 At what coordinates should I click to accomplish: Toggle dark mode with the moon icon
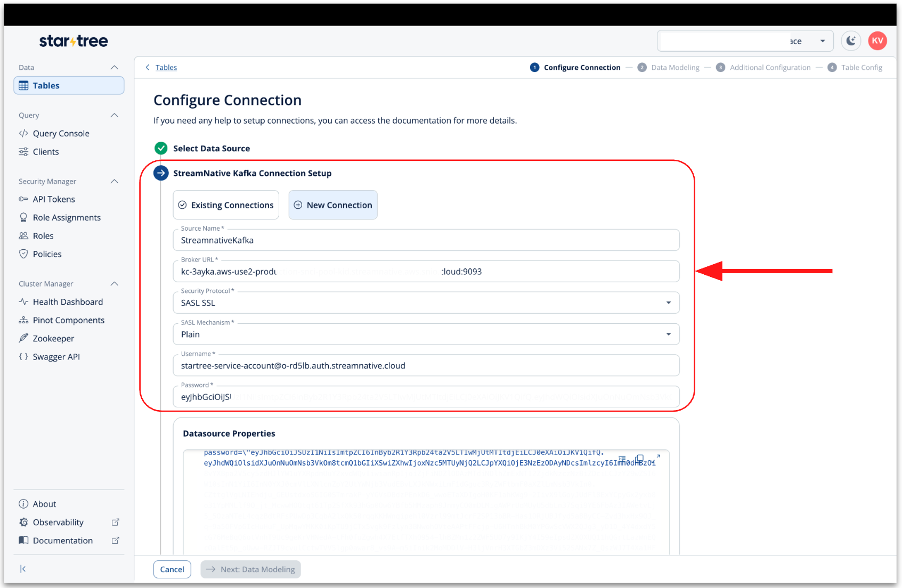click(851, 41)
